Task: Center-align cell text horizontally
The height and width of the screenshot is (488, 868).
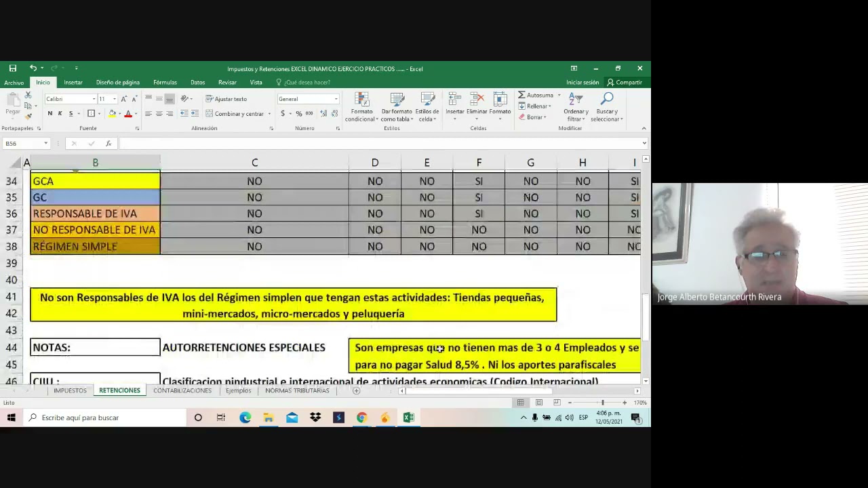Action: (x=159, y=114)
